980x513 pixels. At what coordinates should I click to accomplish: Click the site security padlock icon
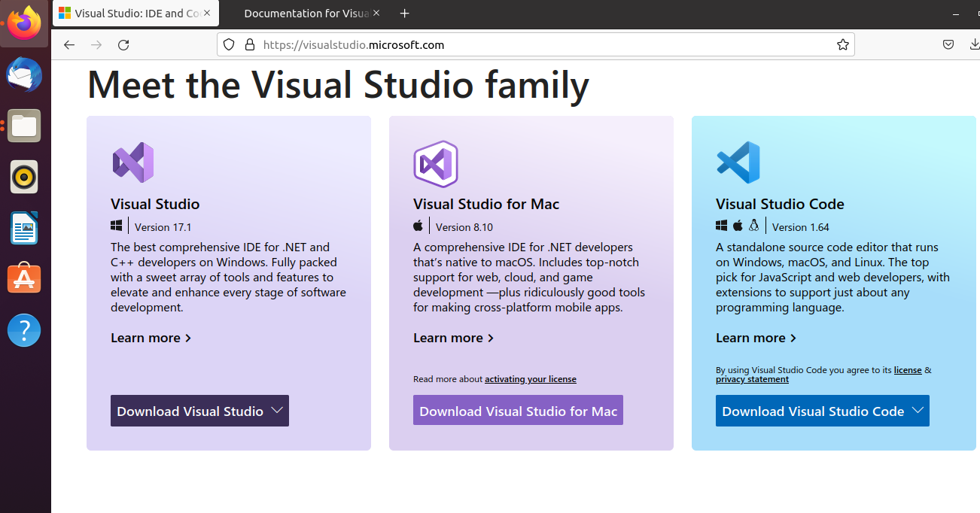250,45
